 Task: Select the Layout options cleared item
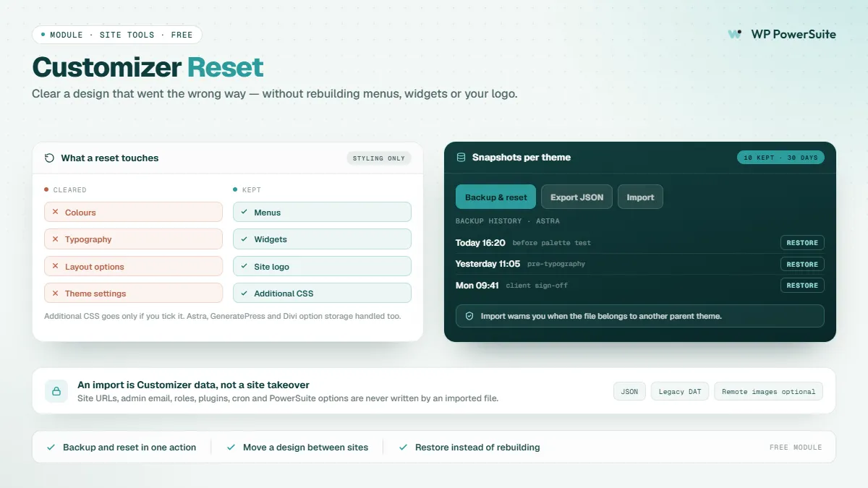(x=133, y=266)
